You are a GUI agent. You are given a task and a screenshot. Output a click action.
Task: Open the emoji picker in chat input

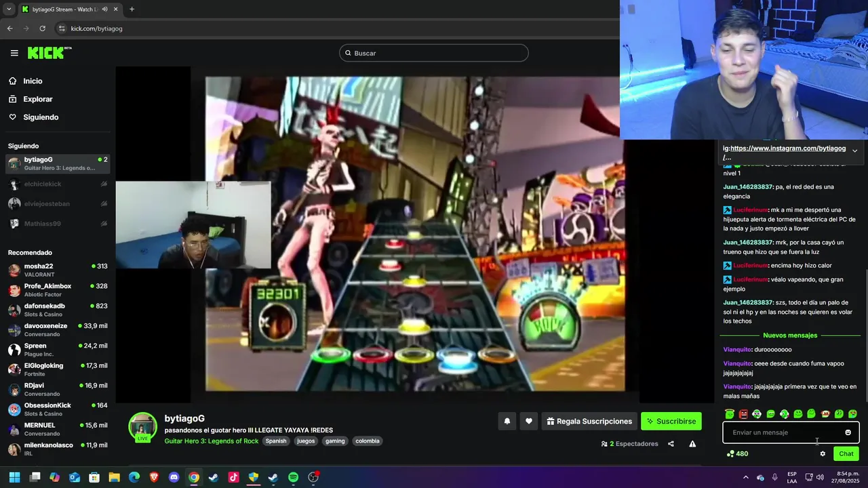click(x=848, y=432)
